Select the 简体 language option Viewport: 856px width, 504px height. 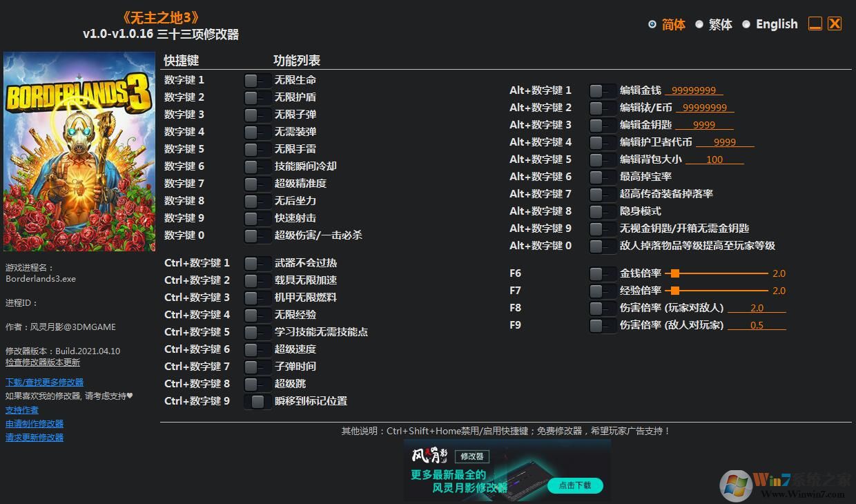pyautogui.click(x=672, y=23)
